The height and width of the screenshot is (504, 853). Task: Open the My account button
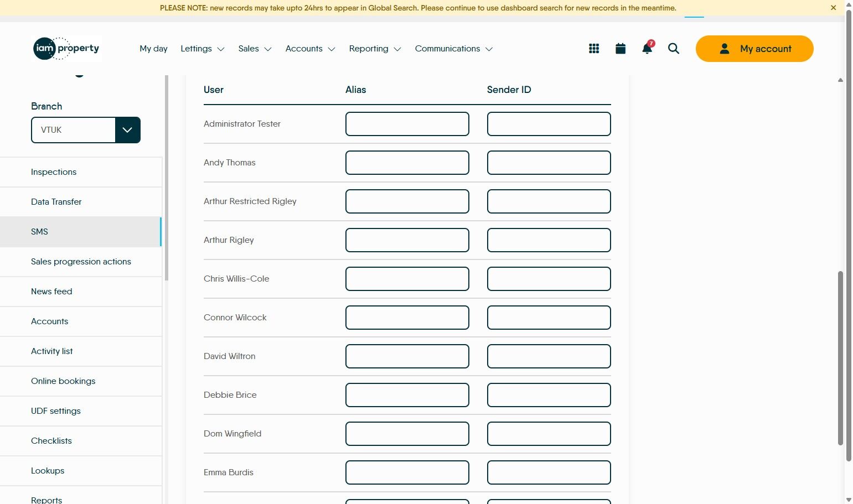[754, 49]
